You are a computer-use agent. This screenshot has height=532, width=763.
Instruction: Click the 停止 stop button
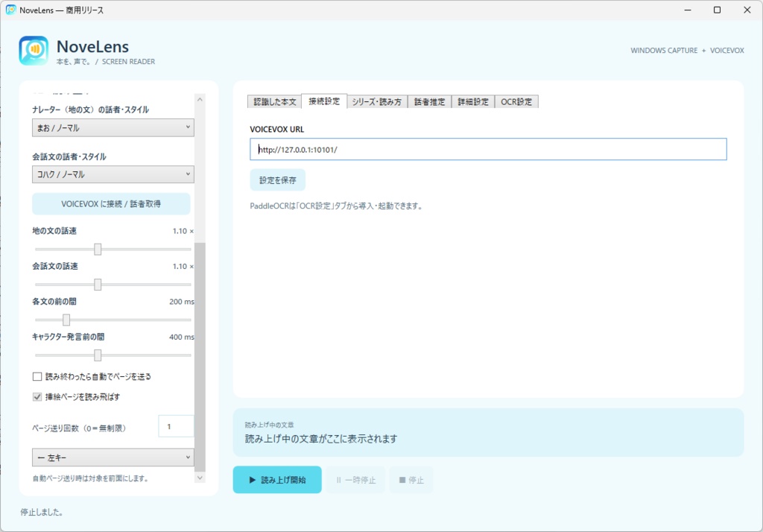click(x=411, y=480)
